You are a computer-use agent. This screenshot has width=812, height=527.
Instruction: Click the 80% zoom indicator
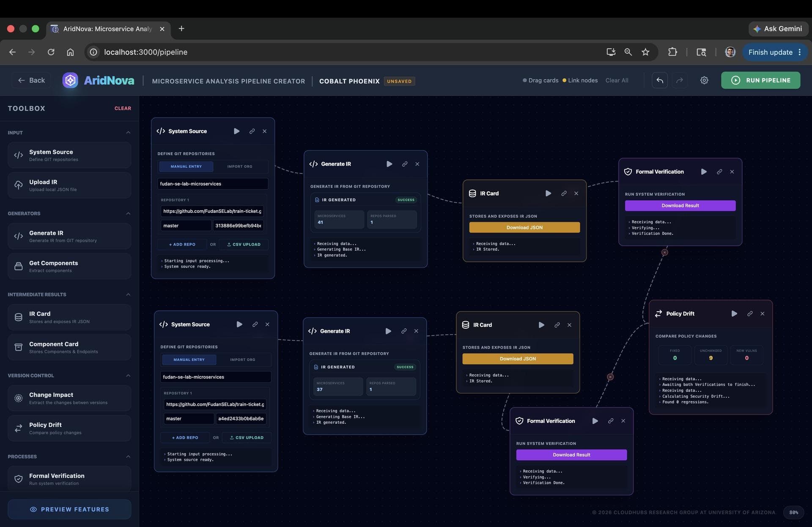click(794, 513)
